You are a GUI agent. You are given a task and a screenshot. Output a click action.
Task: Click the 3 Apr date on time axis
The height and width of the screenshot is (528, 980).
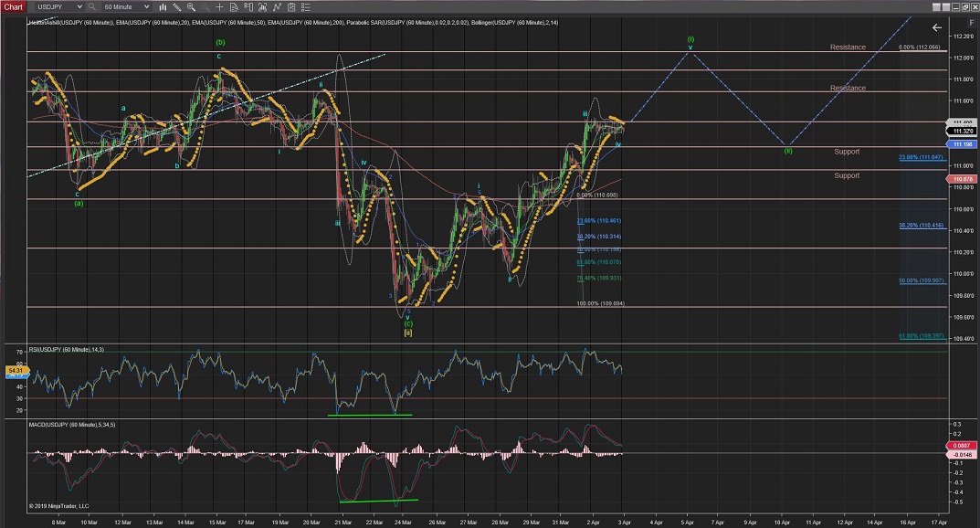[x=625, y=522]
